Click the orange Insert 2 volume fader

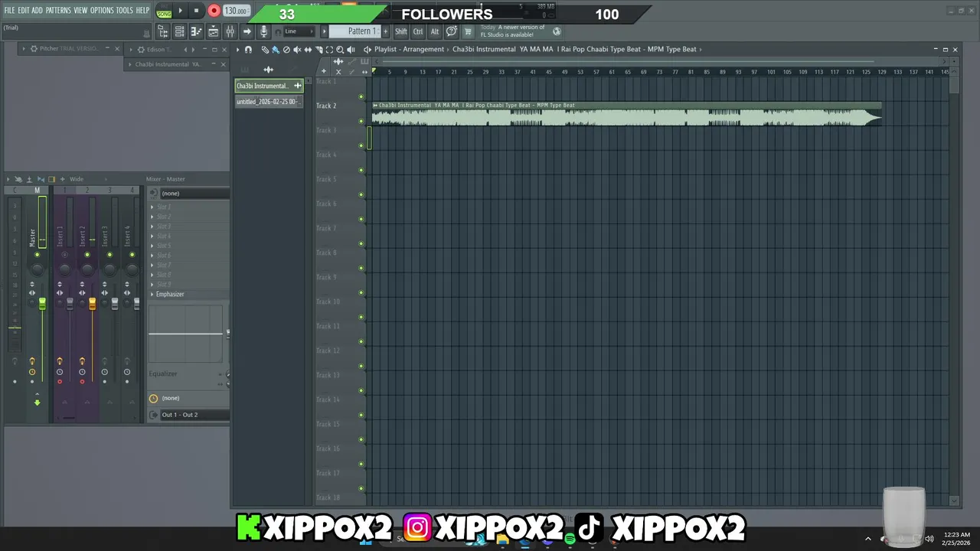[x=92, y=304]
